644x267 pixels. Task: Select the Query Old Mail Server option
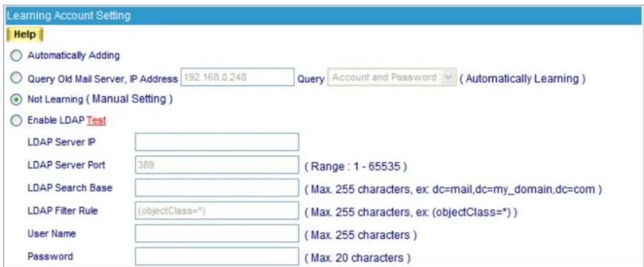15,78
